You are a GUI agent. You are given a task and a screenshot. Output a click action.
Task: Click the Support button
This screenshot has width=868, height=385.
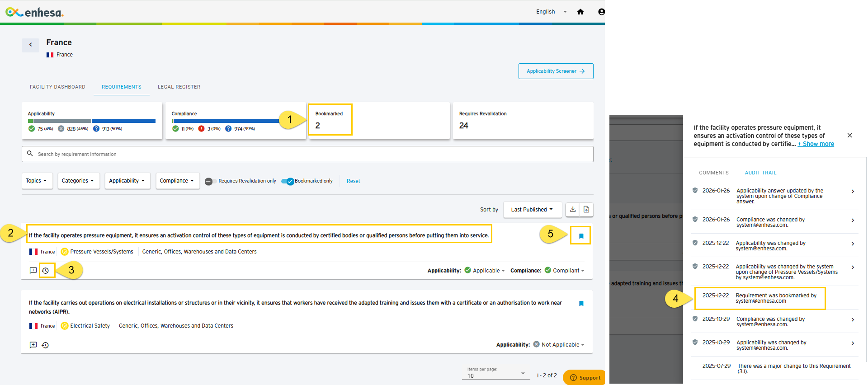coord(584,377)
